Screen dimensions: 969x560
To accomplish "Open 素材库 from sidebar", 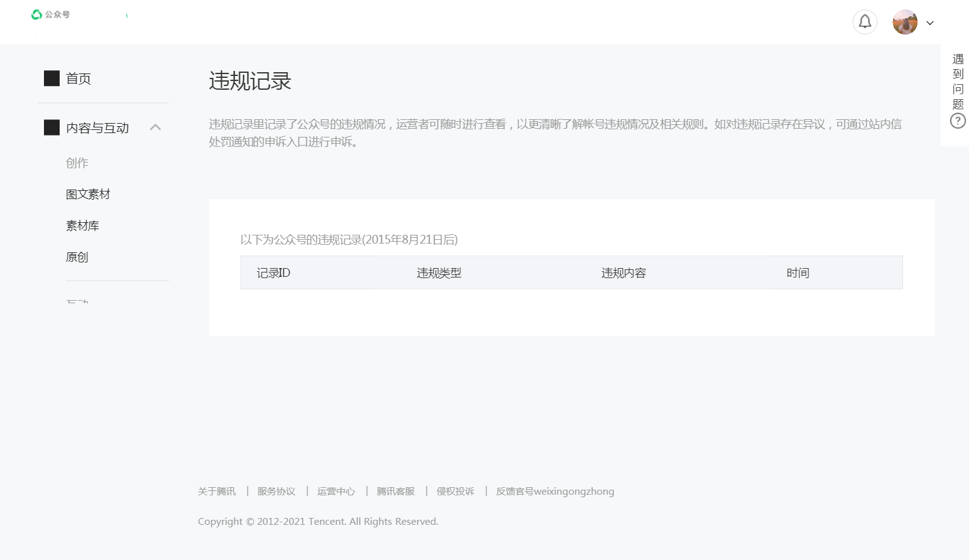I will tap(82, 226).
